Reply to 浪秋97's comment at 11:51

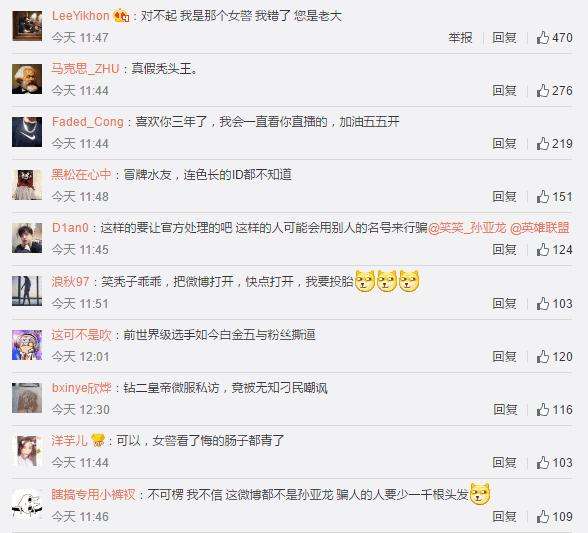(x=504, y=303)
